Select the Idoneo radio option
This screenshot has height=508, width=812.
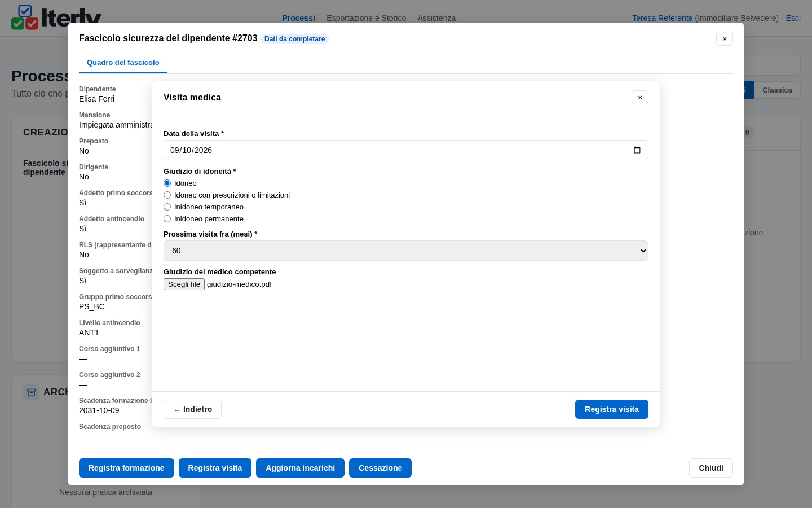point(167,183)
